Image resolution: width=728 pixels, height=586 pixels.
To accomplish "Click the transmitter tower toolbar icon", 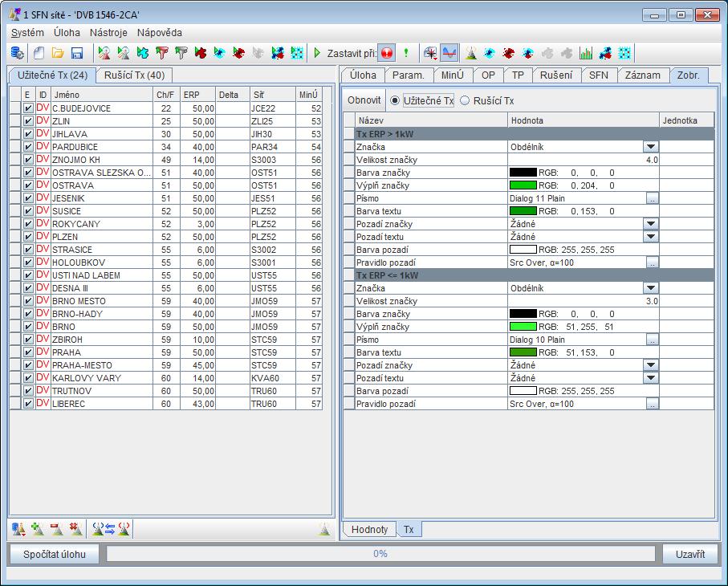I will click(x=471, y=53).
